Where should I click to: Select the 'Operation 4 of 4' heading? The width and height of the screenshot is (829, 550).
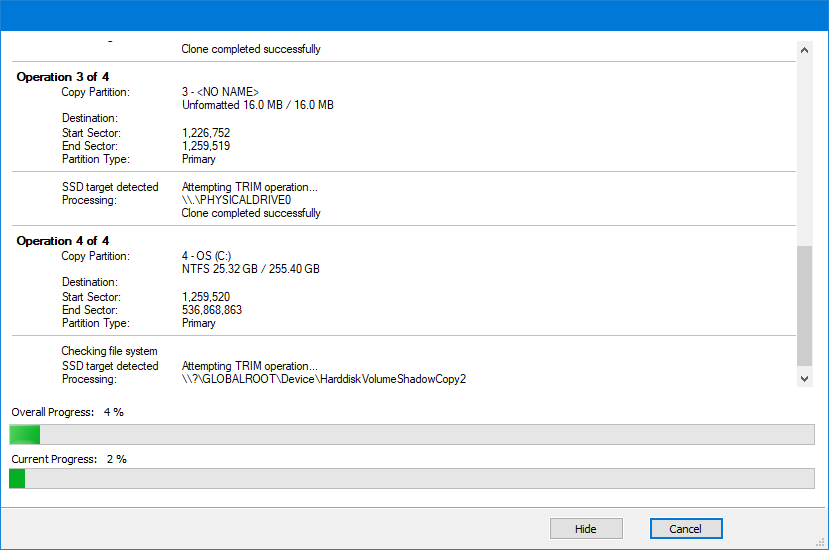click(x=63, y=241)
